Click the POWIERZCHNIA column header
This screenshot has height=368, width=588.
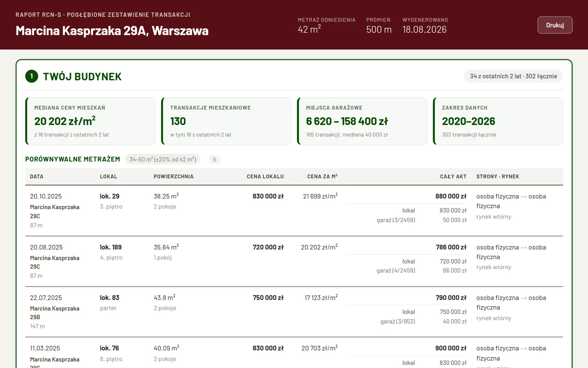click(x=173, y=177)
